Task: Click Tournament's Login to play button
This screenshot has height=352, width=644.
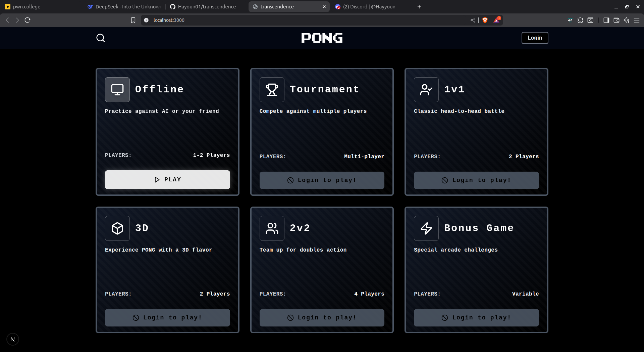Action: coord(322,180)
